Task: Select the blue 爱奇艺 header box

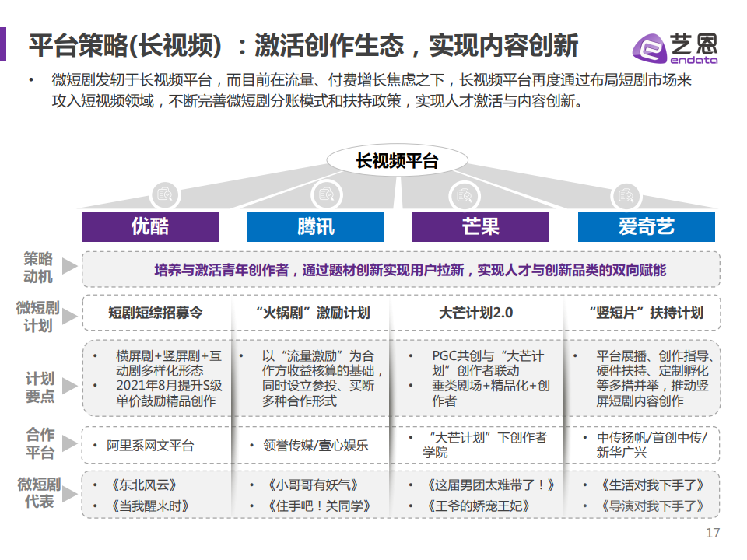Action: [x=647, y=227]
